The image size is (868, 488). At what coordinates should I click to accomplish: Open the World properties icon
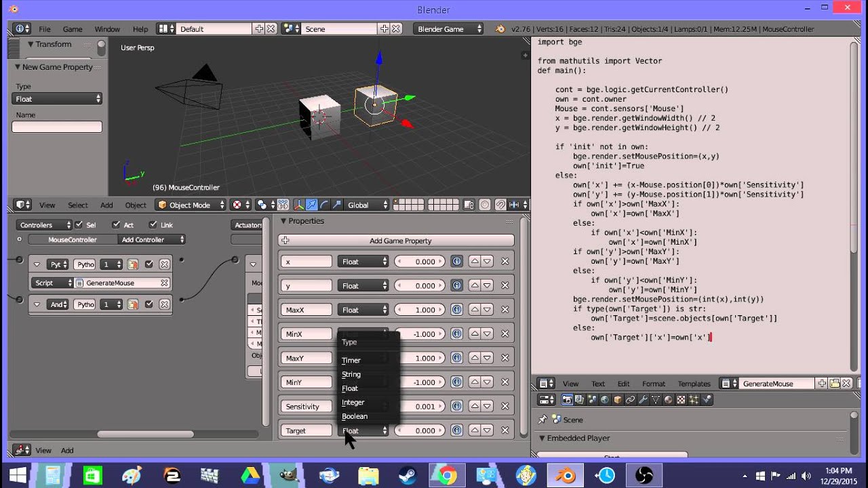point(605,400)
